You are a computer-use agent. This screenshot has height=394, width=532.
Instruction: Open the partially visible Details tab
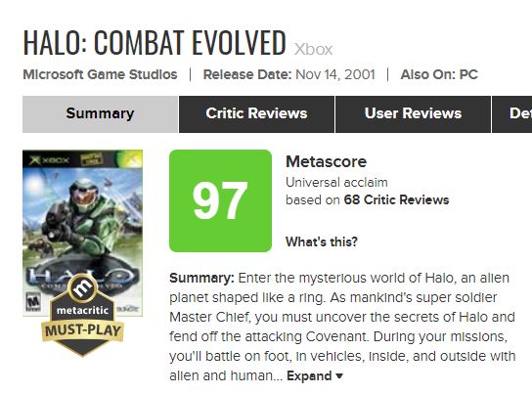pos(512,114)
